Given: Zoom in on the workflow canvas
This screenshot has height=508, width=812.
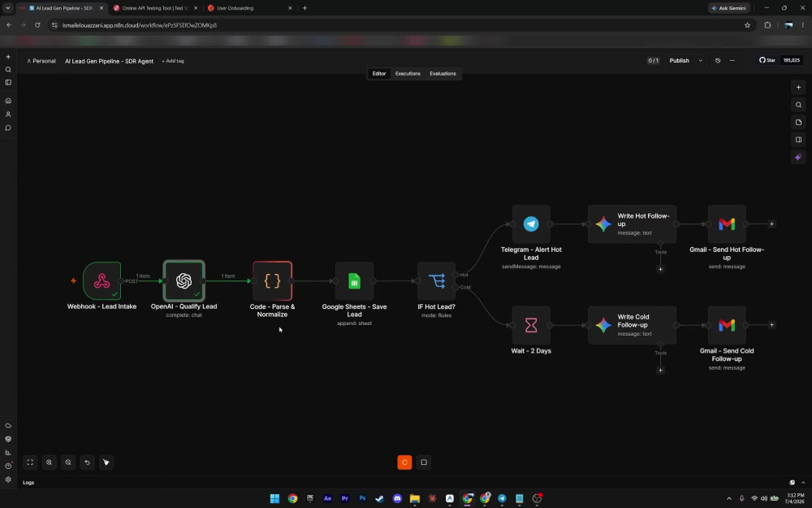Looking at the screenshot, I should 50,462.
